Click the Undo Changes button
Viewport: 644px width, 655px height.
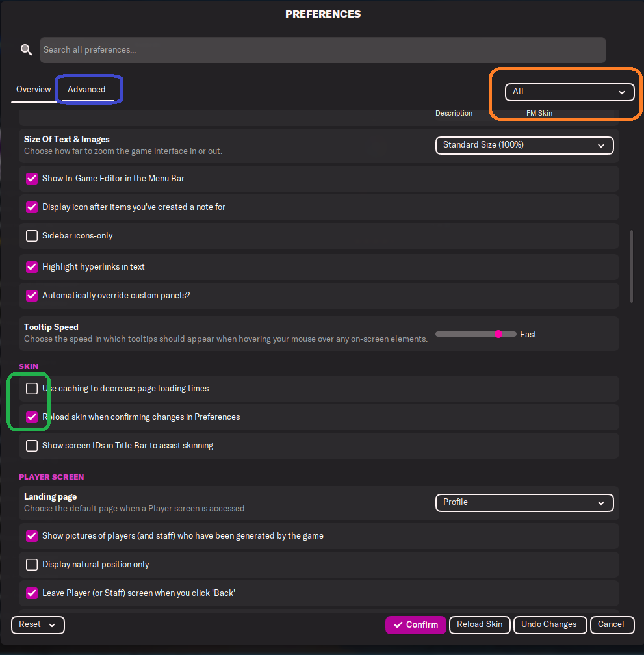[549, 624]
